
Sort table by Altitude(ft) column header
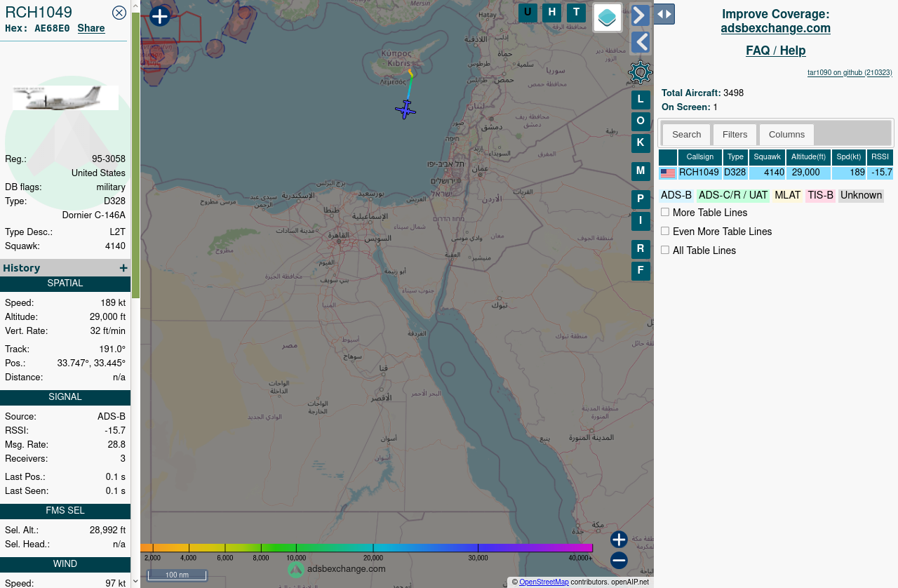tap(808, 157)
